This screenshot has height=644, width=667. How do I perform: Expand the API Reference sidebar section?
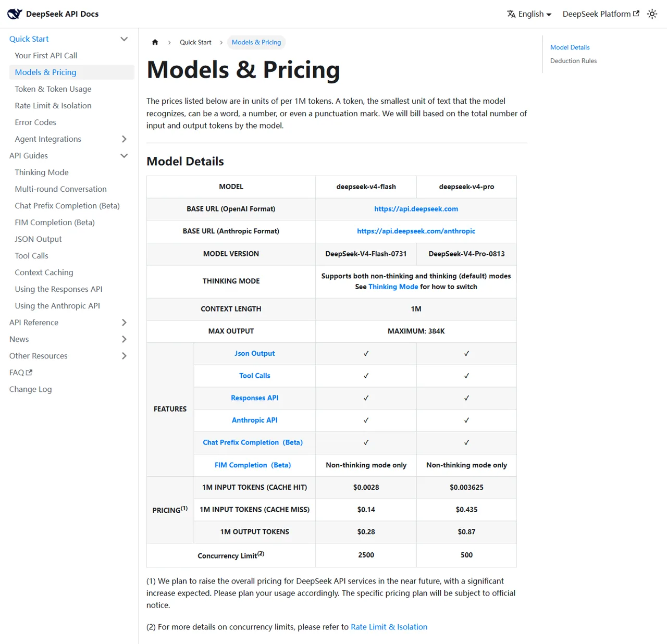coord(124,323)
